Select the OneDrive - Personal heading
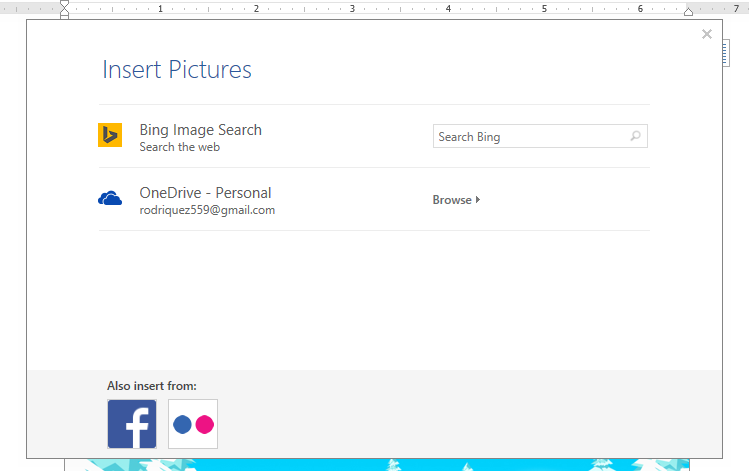Screen dimensions: 749x471 tap(205, 193)
